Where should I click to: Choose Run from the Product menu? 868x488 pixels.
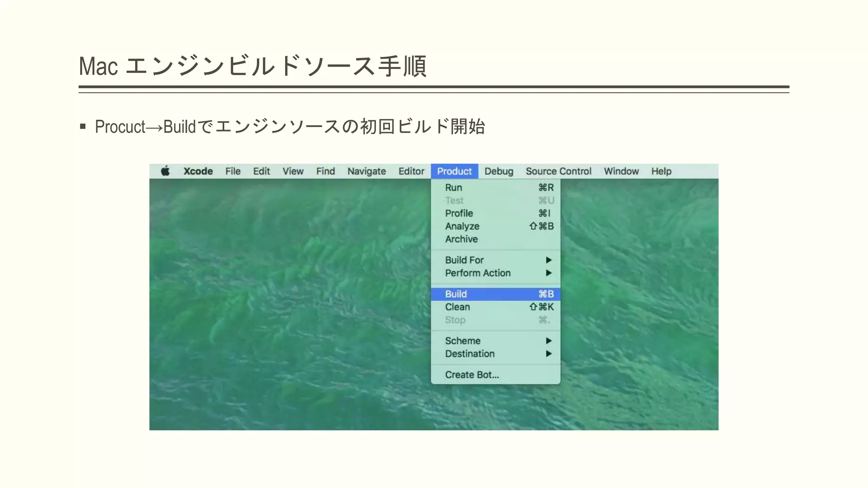[x=495, y=187]
